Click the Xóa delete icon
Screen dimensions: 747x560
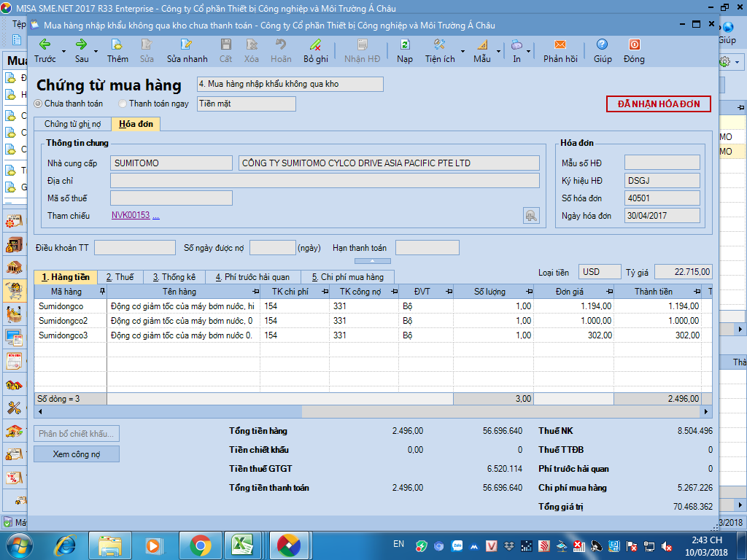point(252,50)
